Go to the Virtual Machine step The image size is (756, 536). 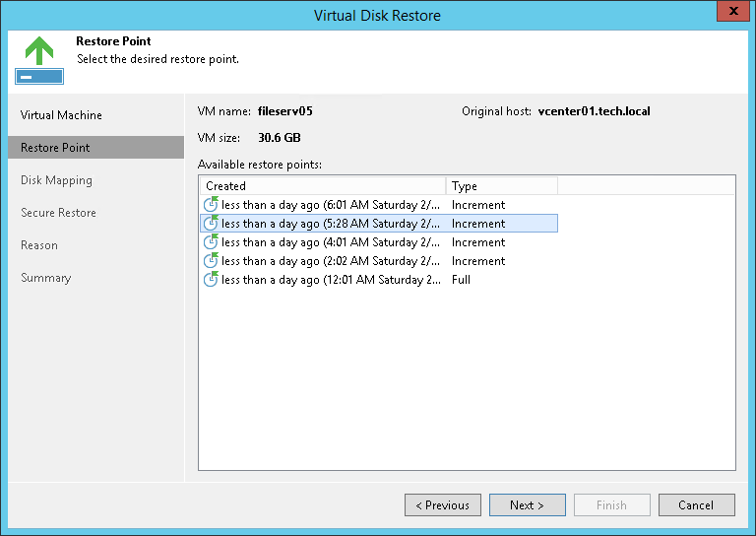tap(61, 115)
